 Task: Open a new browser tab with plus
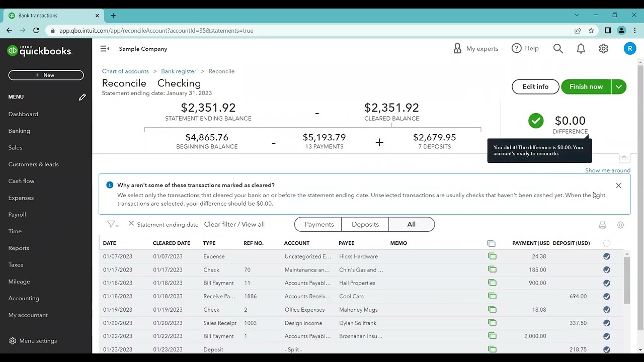pos(113,16)
